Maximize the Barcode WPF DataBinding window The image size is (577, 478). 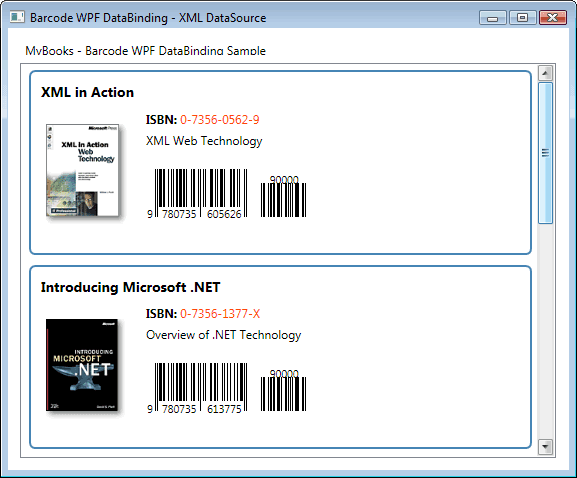click(x=522, y=18)
